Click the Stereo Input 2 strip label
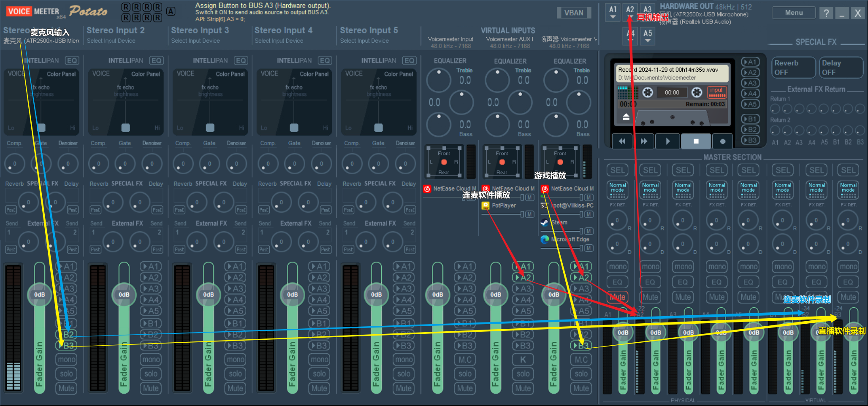 (x=116, y=30)
